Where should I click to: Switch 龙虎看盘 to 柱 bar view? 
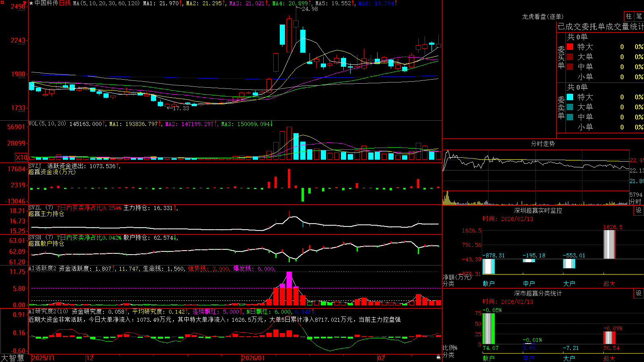click(x=629, y=16)
